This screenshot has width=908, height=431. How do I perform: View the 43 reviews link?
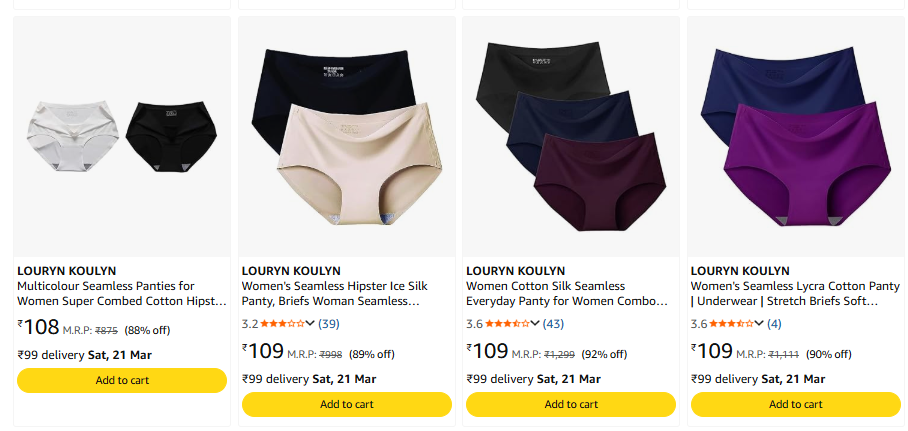[553, 323]
